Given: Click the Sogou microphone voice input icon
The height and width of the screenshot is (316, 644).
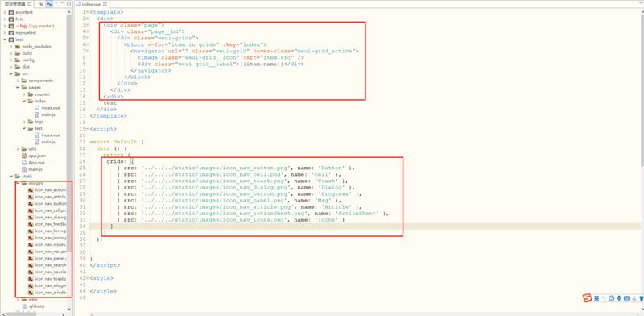Looking at the screenshot, I should [x=618, y=298].
